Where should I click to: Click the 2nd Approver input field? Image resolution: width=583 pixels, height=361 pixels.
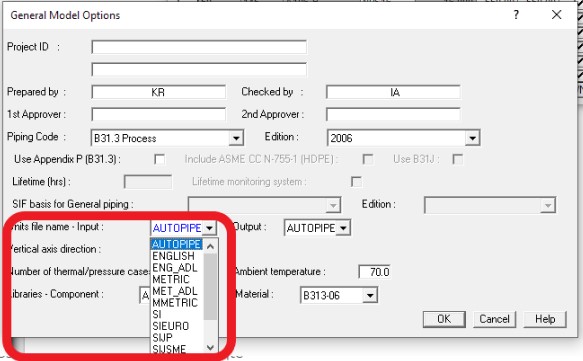(x=393, y=115)
